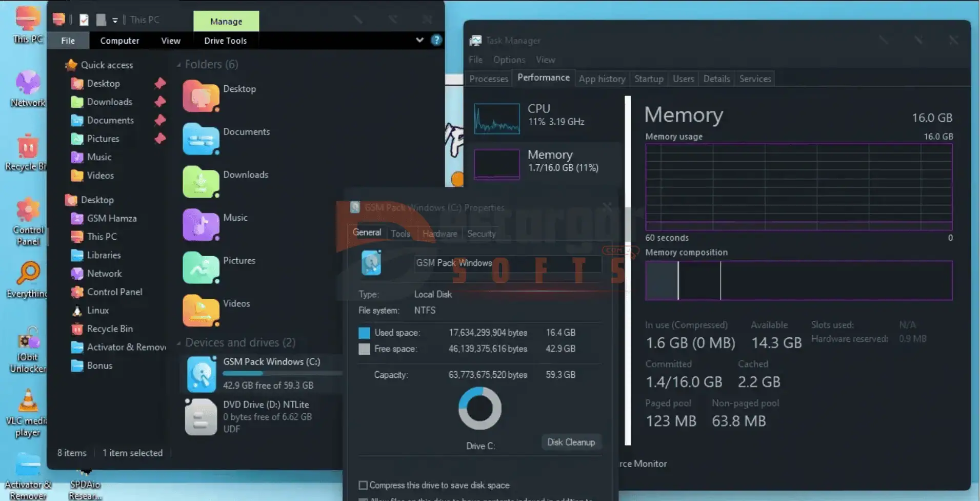Open the Control Panel desktop icon

tap(28, 210)
